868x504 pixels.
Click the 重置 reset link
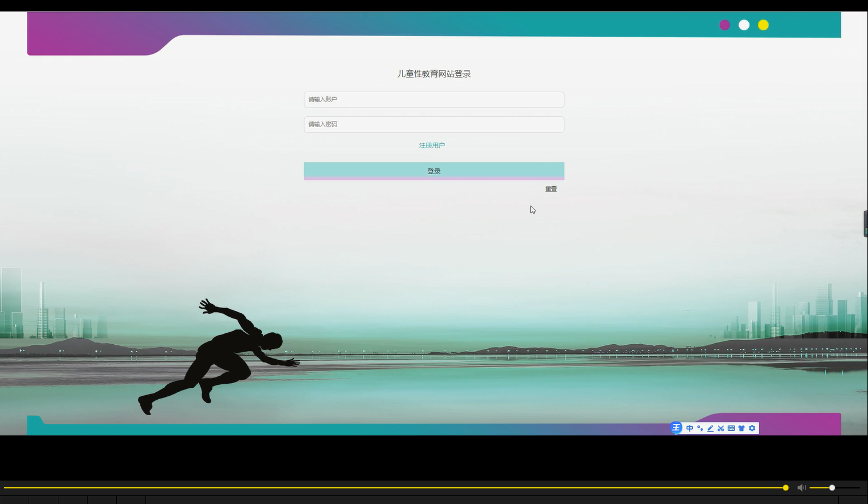click(x=551, y=189)
